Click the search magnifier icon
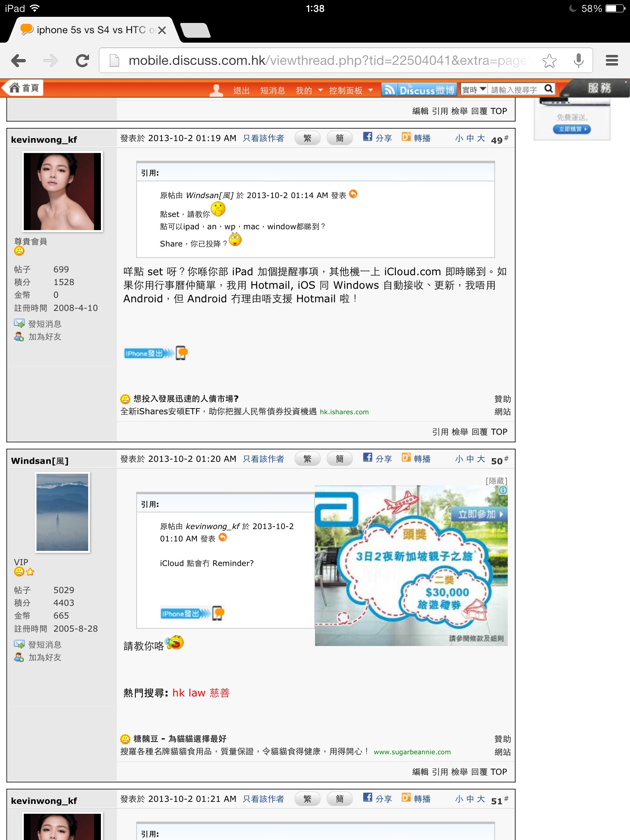630x840 pixels. click(548, 89)
